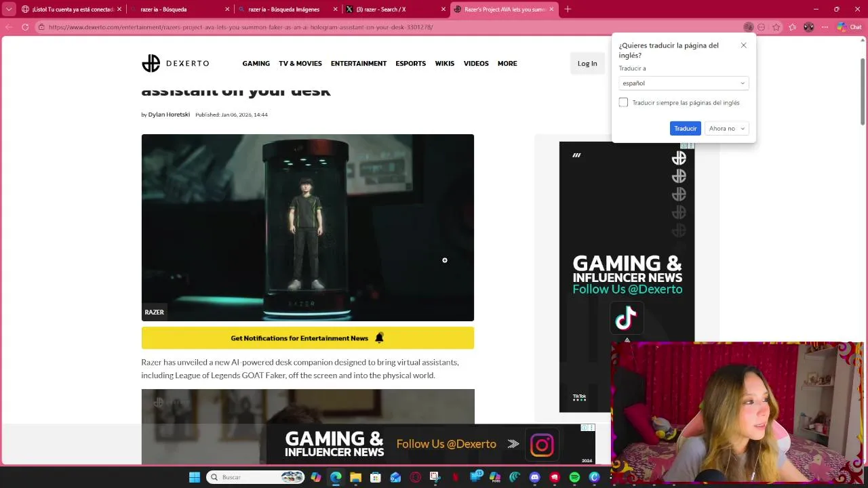Open Microsoft 365 app from the taskbar
The width and height of the screenshot is (868, 488).
pyautogui.click(x=495, y=477)
